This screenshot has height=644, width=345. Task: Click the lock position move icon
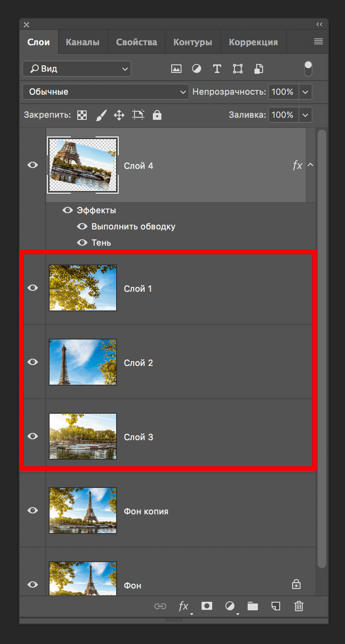point(119,115)
